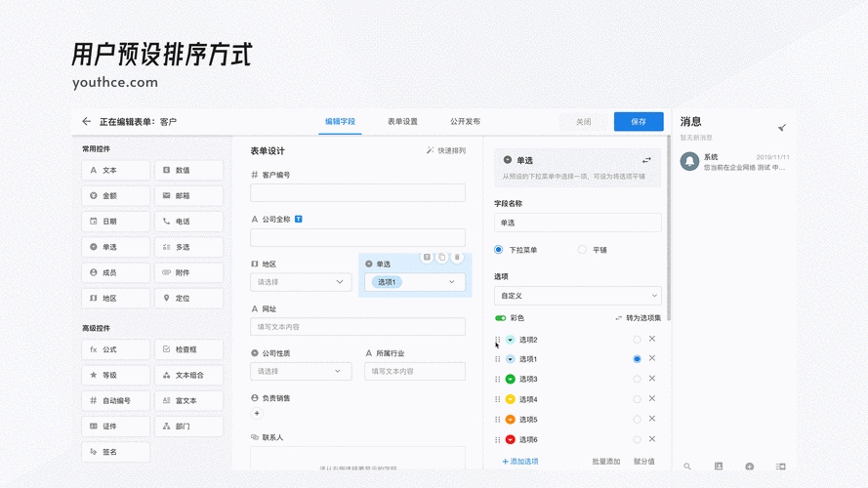Add the 签名 signature control
This screenshot has height=488, width=868.
coord(115,452)
